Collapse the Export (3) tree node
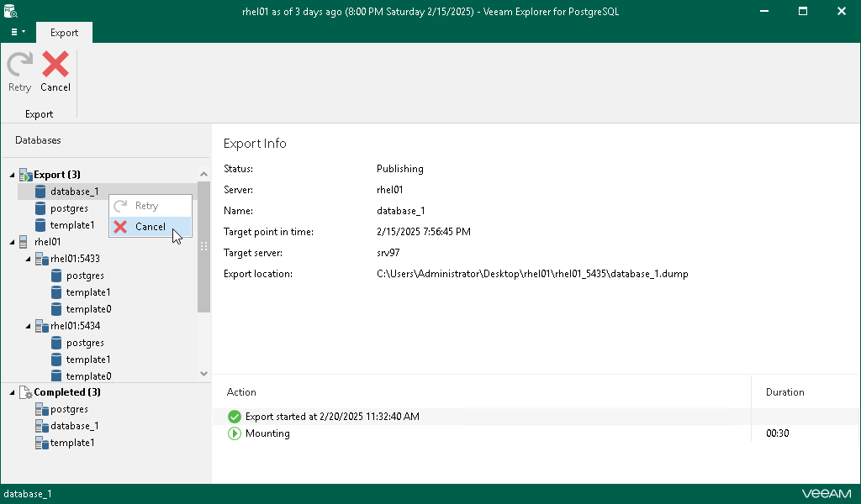This screenshot has height=504, width=861. click(12, 175)
